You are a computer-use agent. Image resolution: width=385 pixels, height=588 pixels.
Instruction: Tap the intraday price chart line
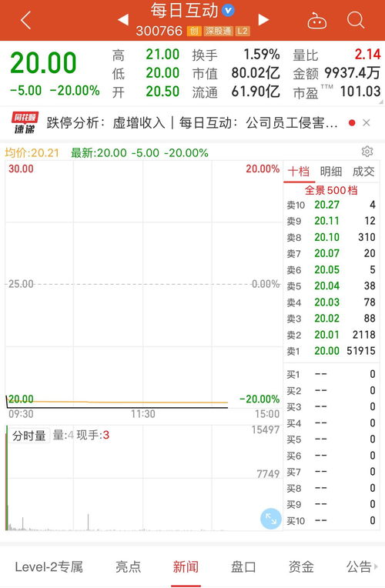click(x=117, y=407)
